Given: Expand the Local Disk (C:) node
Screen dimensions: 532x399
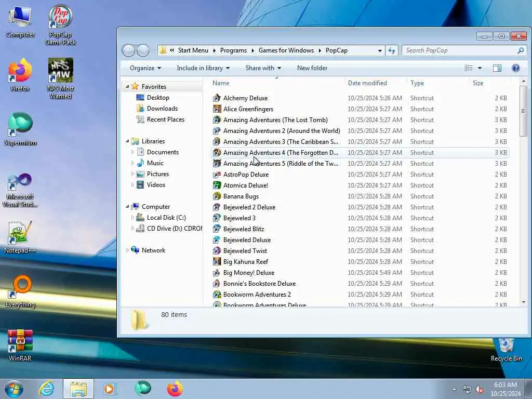Looking at the screenshot, I should point(132,218).
